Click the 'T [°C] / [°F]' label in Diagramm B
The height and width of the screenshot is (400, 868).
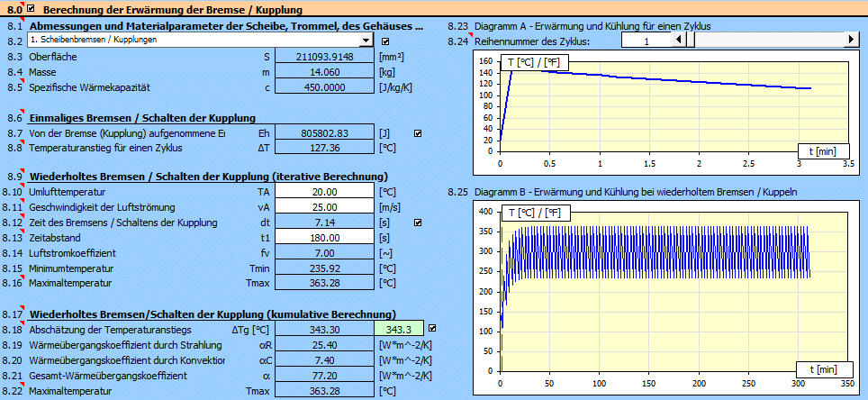tap(534, 214)
